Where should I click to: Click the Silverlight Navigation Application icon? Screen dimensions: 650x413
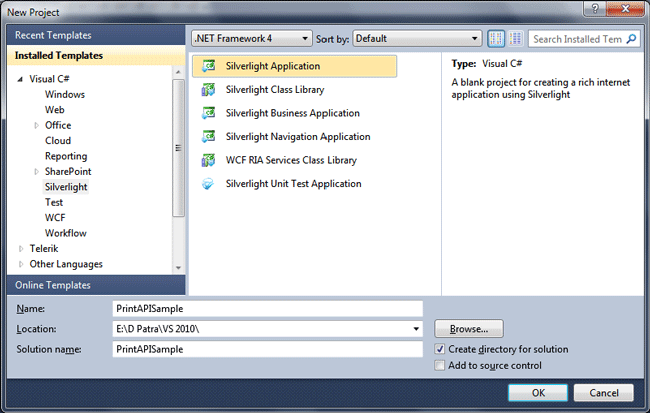point(208,136)
